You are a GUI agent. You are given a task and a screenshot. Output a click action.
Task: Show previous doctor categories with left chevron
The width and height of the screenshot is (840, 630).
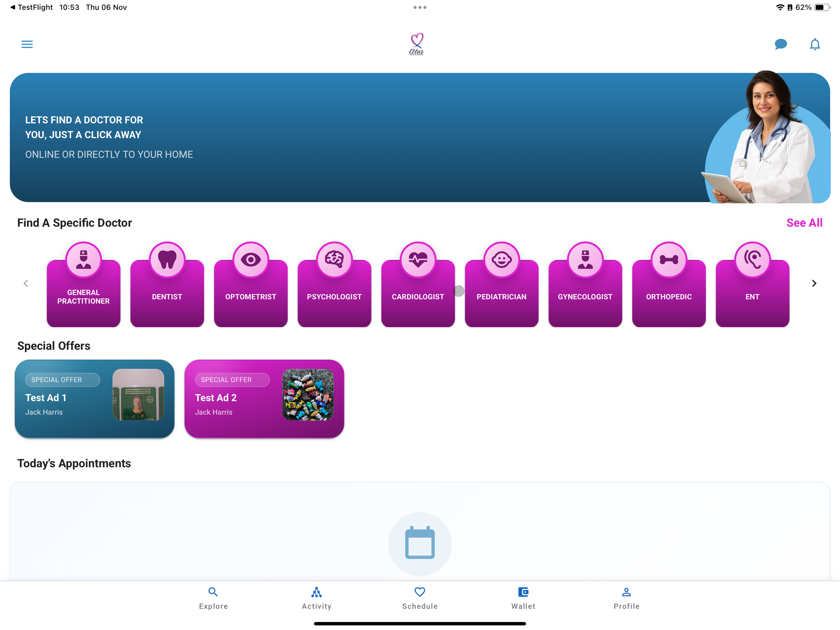tap(26, 283)
